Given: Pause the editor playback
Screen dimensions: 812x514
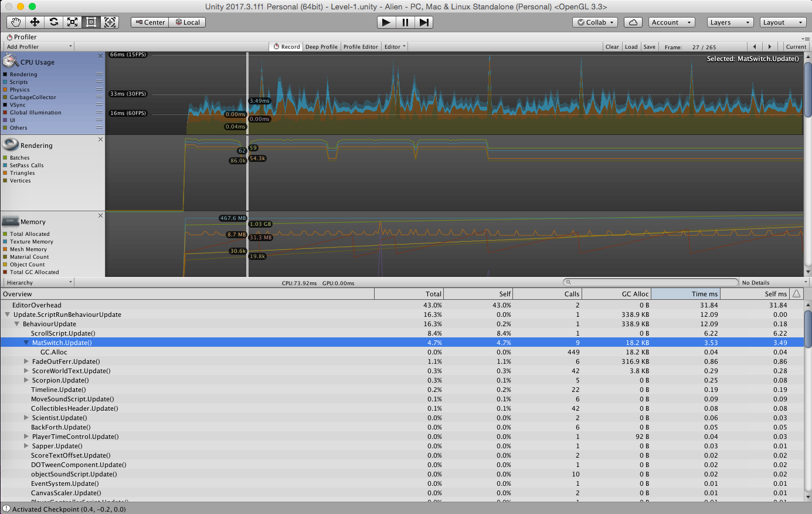Looking at the screenshot, I should pyautogui.click(x=405, y=22).
